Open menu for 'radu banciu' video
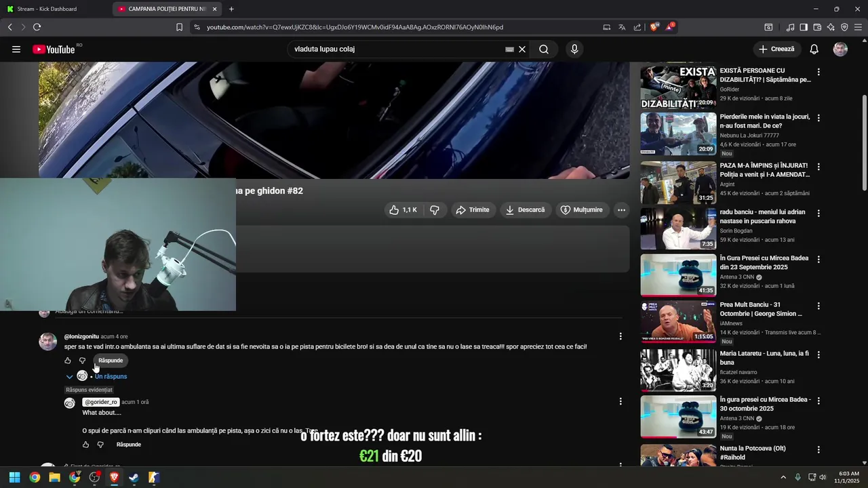The width and height of the screenshot is (868, 488). pyautogui.click(x=818, y=213)
